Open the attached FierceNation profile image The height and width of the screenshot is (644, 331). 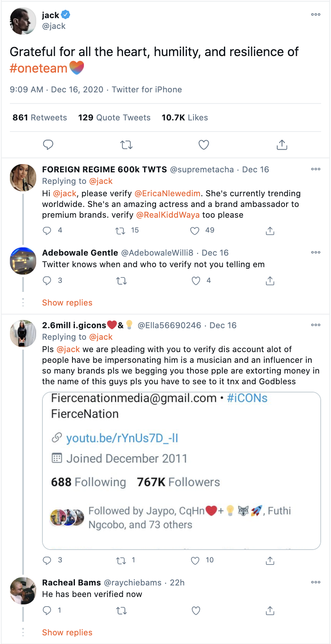182,470
